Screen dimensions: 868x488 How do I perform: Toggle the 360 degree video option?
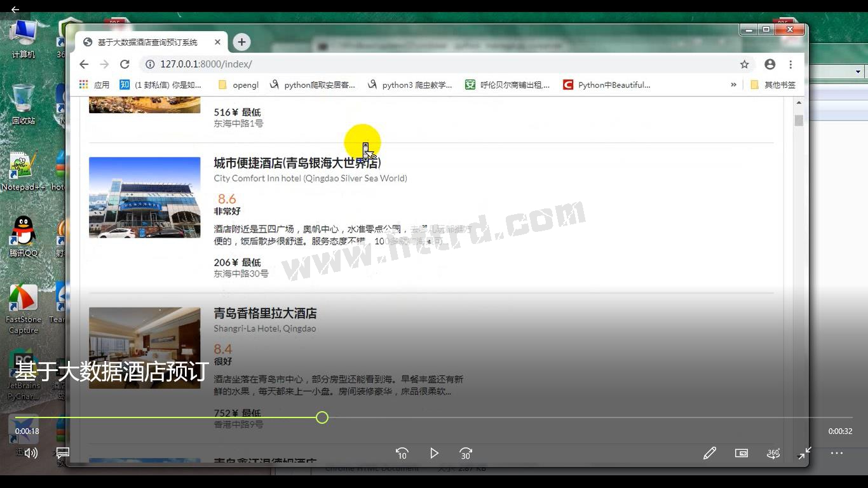point(773,453)
